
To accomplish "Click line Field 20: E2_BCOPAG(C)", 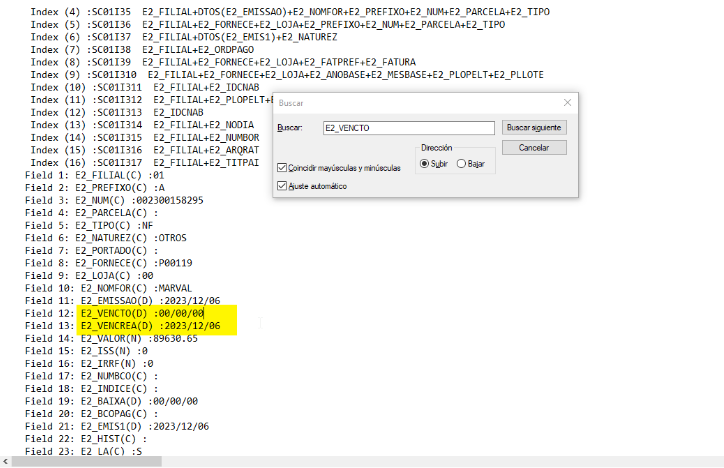I will pyautogui.click(x=91, y=414).
